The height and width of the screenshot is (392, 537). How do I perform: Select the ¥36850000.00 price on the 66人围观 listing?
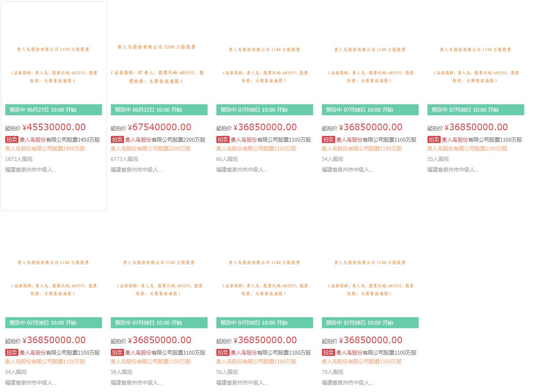point(265,127)
